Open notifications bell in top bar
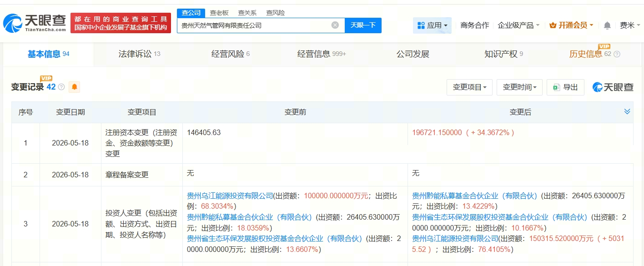Image resolution: width=644 pixels, height=266 pixels. click(x=607, y=25)
